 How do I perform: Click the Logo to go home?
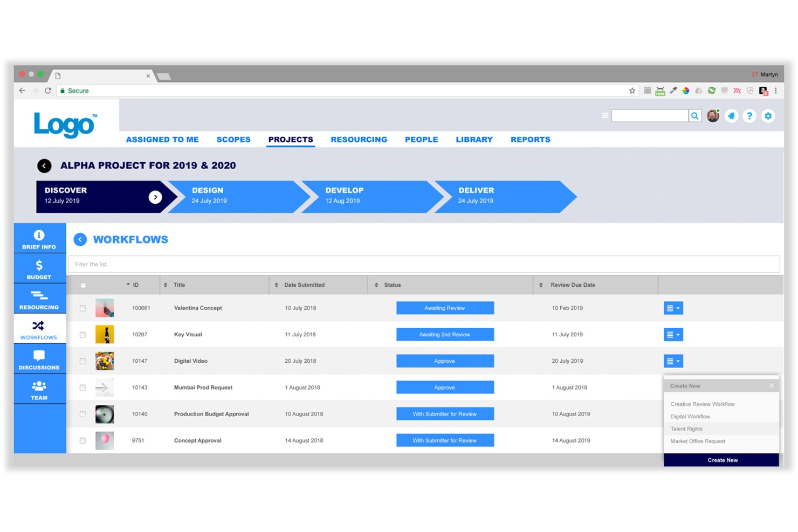(66, 125)
